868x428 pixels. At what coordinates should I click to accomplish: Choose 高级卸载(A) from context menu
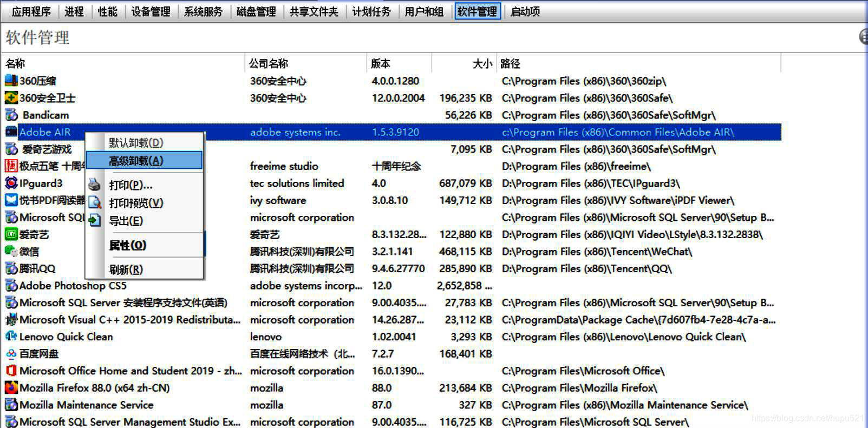pos(136,161)
